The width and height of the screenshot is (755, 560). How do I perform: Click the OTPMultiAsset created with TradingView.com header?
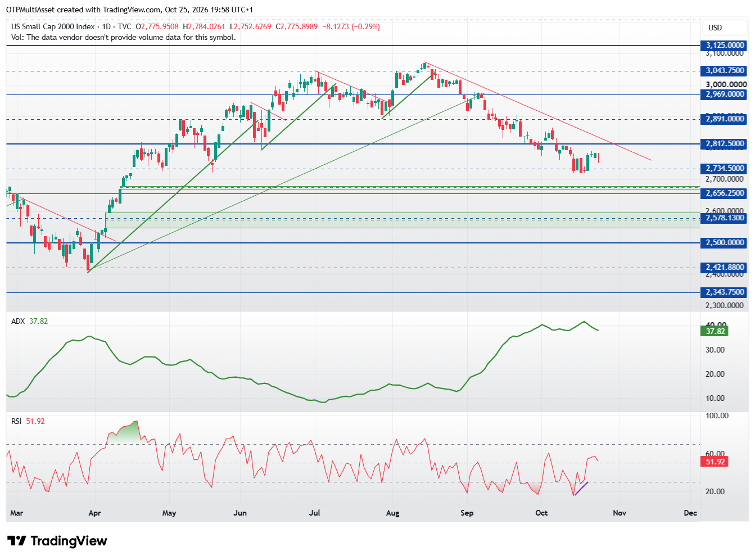(129, 10)
